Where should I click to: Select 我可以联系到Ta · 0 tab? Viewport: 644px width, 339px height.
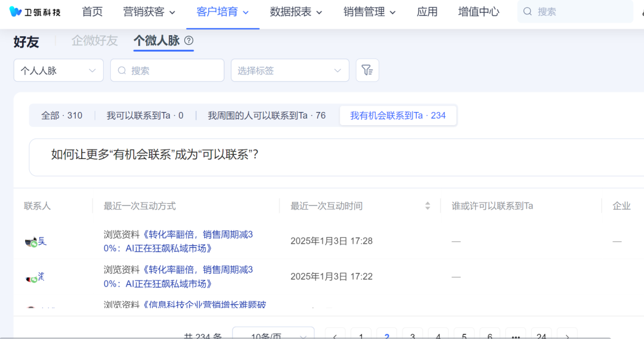(145, 116)
